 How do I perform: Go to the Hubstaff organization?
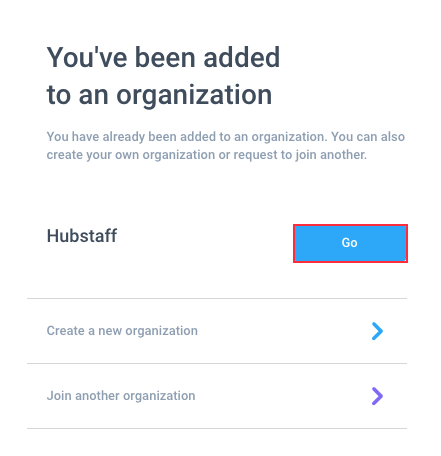tap(350, 243)
